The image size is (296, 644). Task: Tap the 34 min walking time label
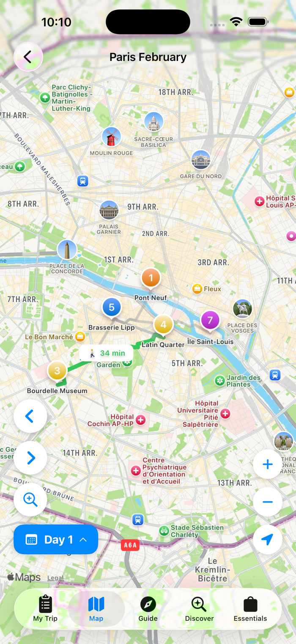[106, 353]
